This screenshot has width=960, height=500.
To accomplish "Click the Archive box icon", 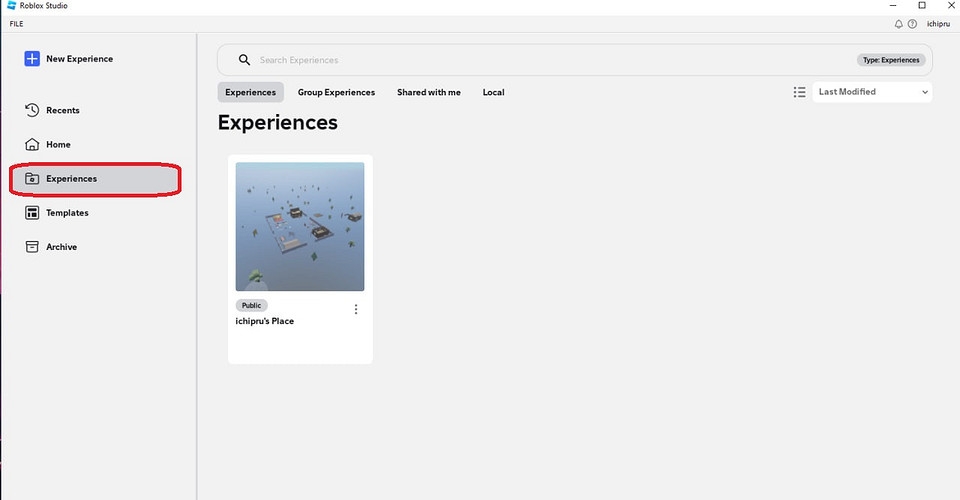I will point(33,247).
